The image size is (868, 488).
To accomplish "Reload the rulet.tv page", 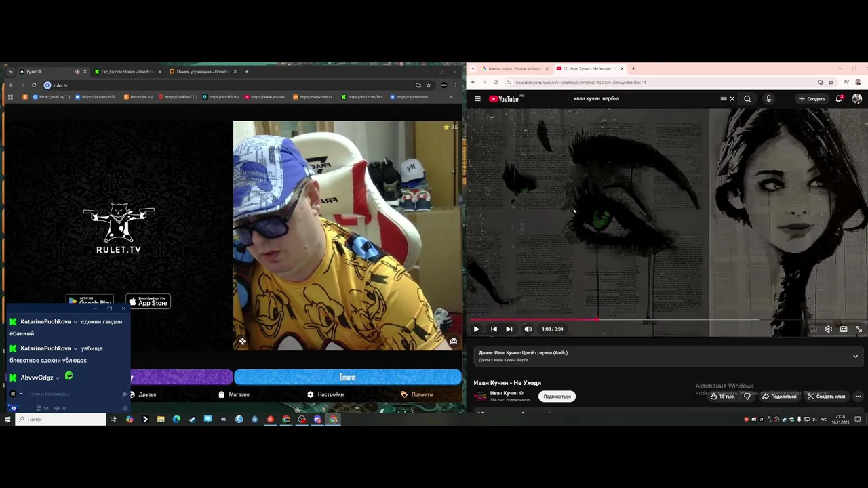I will pos(33,85).
